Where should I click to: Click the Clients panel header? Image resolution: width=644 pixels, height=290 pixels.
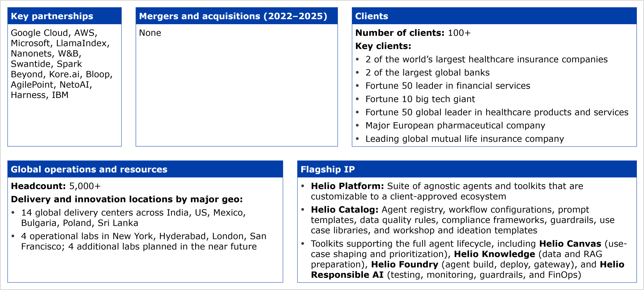pos(371,16)
